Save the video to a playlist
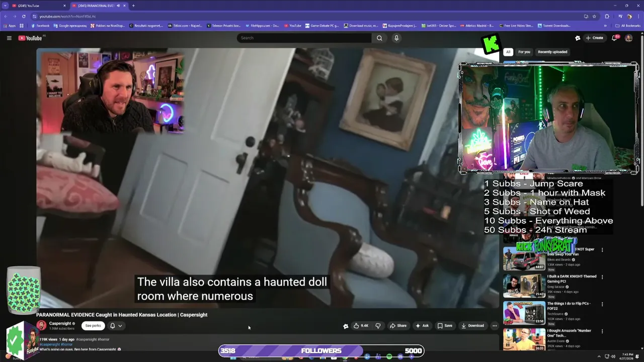 click(445, 326)
